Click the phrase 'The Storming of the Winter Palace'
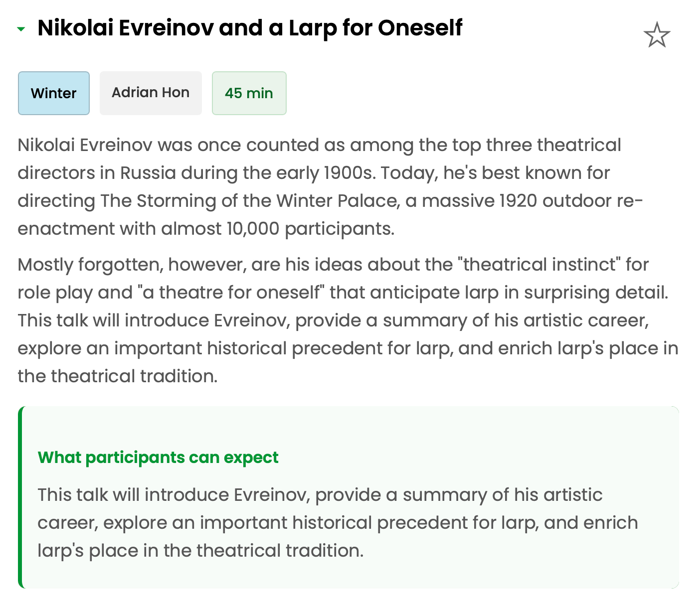Viewport: 700px width, 610px height. coord(248,201)
